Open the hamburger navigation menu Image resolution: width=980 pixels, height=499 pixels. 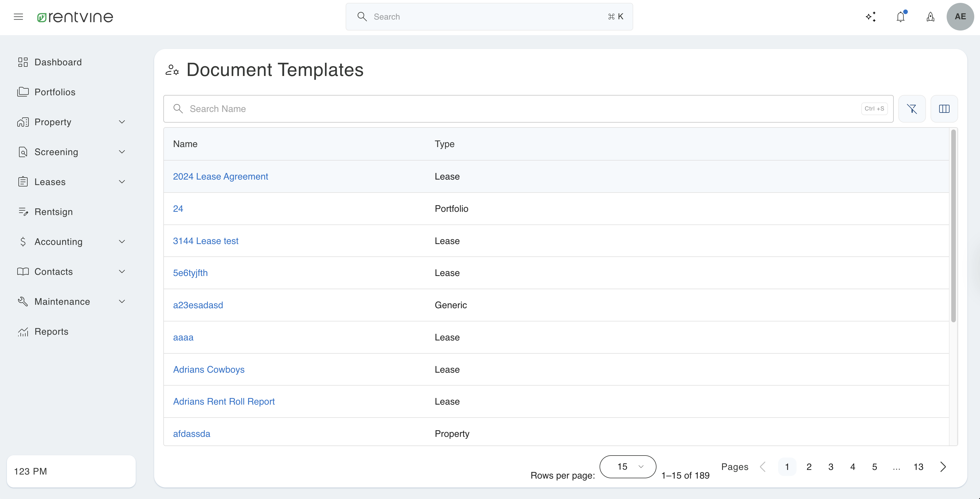tap(18, 17)
